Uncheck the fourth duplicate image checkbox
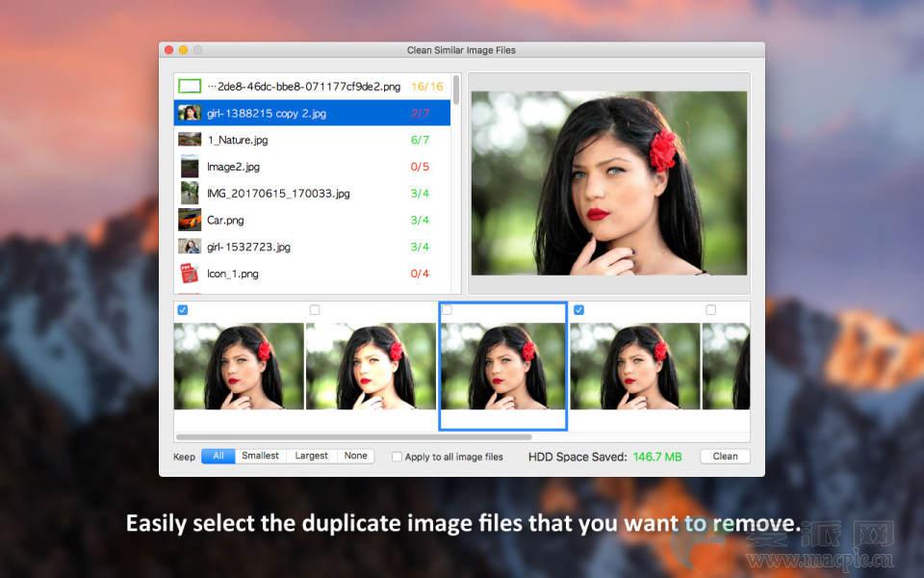This screenshot has height=578, width=924. [x=578, y=310]
